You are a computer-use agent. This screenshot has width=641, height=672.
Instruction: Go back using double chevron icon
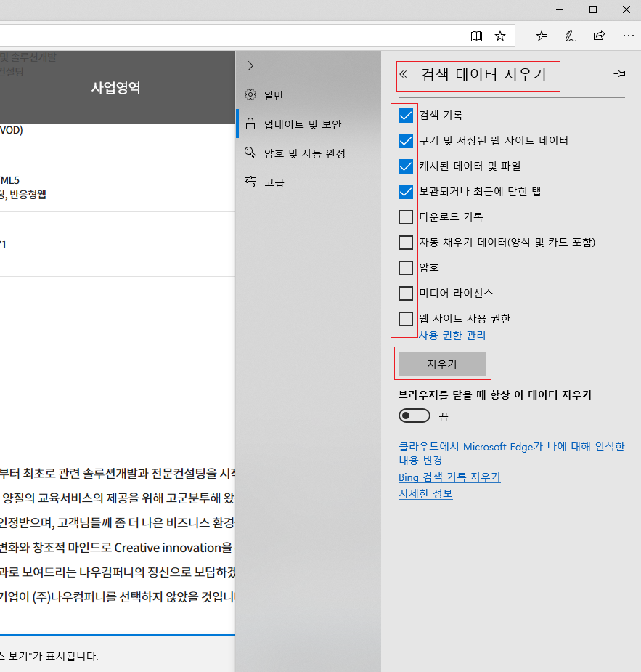pos(404,74)
